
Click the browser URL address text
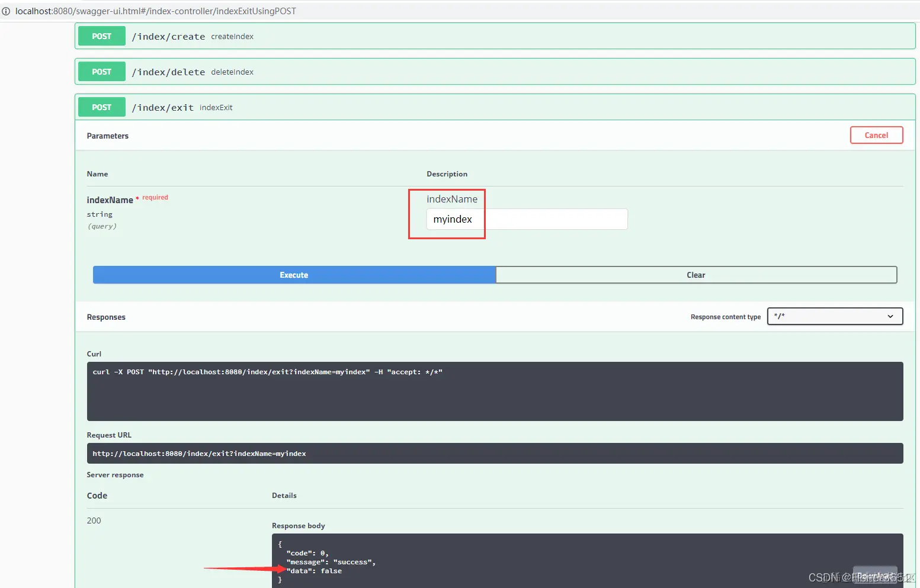156,11
